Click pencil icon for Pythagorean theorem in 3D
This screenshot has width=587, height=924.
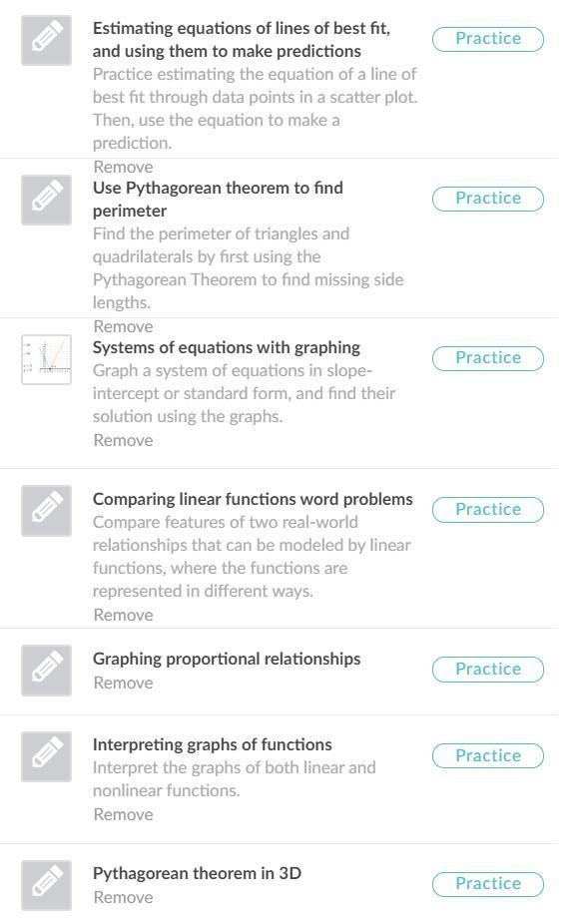point(46,885)
